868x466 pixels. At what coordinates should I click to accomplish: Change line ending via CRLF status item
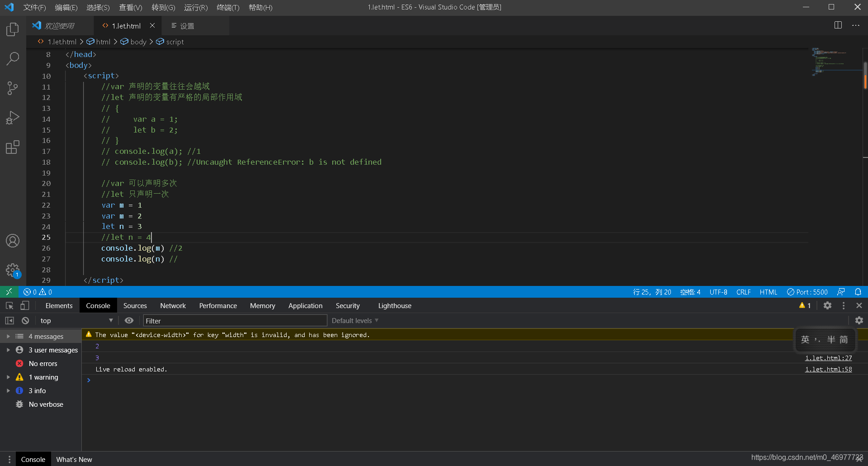pos(743,292)
